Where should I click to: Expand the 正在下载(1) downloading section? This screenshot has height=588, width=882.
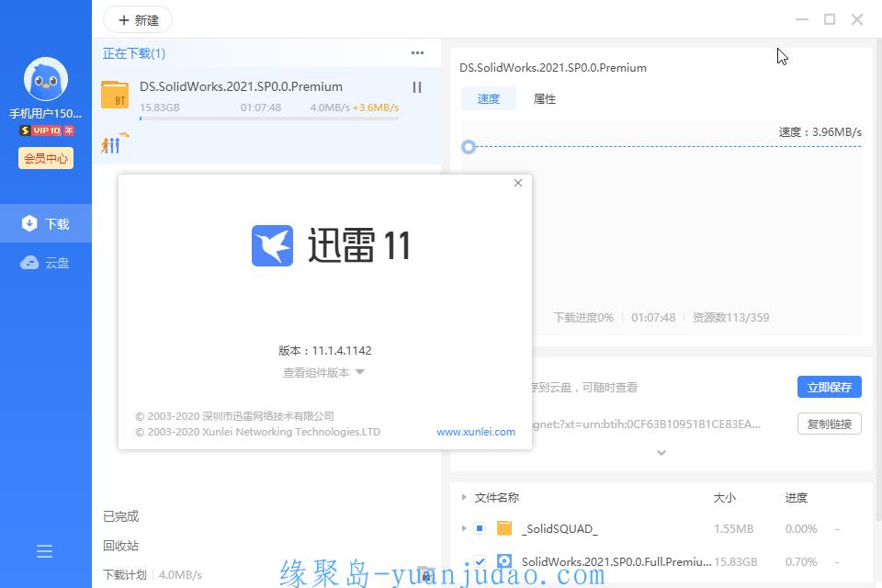tap(134, 53)
